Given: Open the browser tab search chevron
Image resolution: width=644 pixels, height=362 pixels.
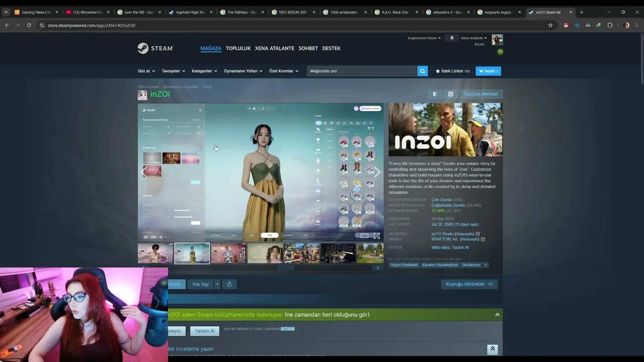Looking at the screenshot, I should click(6, 12).
